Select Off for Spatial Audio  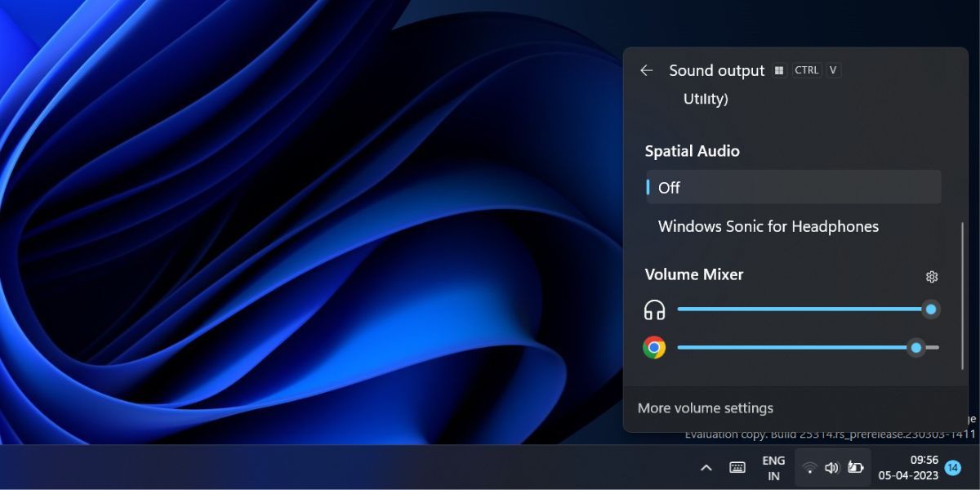point(792,187)
